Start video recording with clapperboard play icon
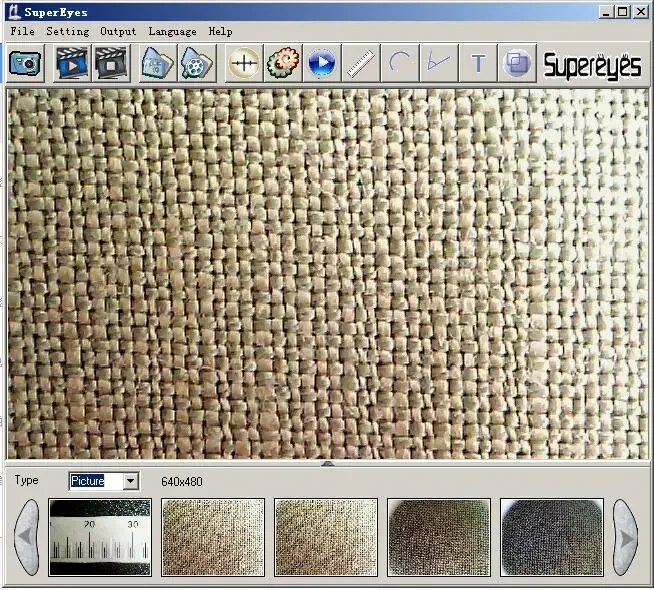 72,63
